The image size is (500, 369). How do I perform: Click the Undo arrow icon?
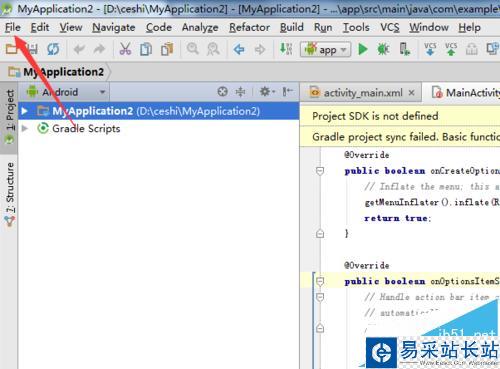pos(79,49)
